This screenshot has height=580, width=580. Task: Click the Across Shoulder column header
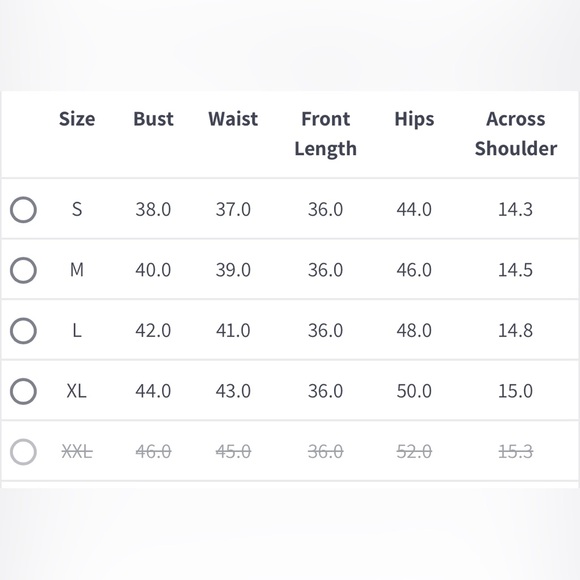coord(516,134)
